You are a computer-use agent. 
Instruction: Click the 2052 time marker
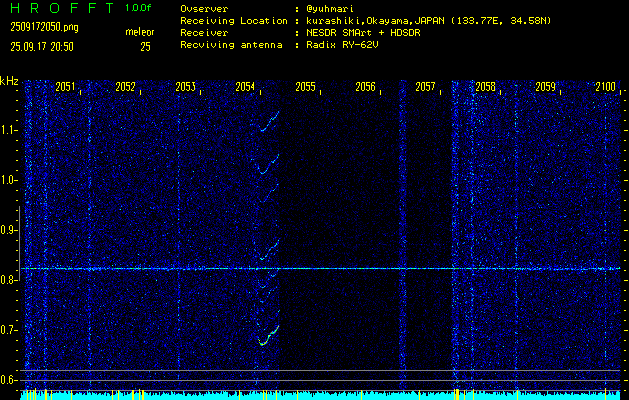tap(125, 87)
